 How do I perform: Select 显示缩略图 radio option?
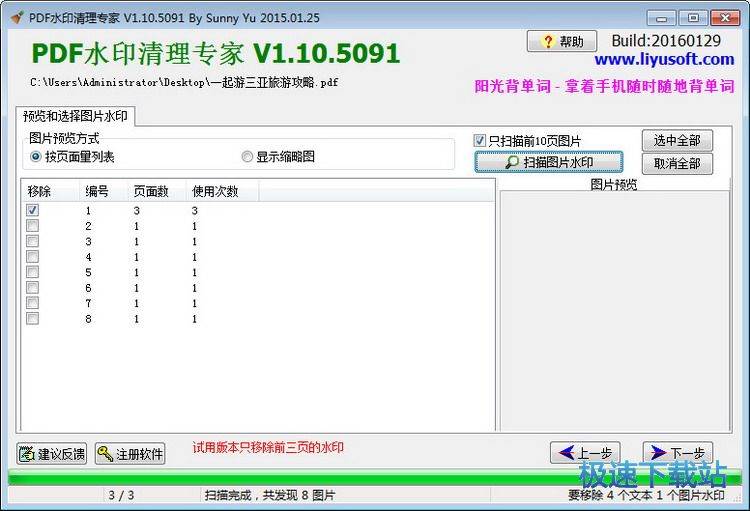247,157
